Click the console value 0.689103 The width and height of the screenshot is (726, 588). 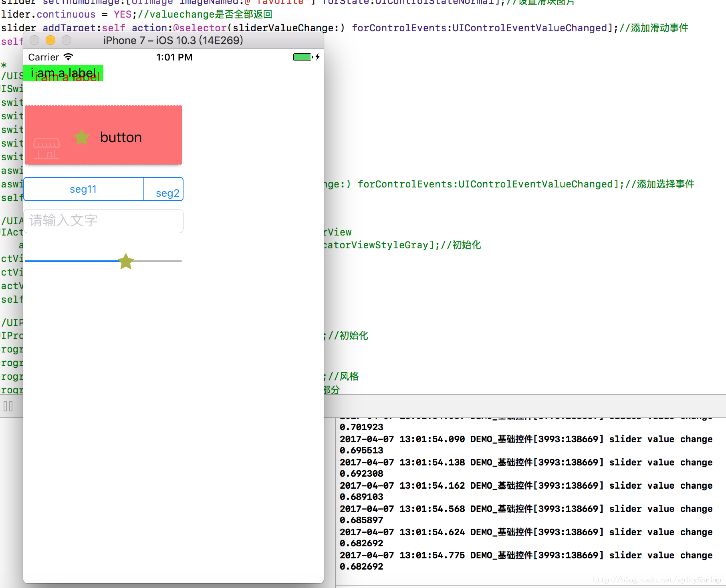click(361, 497)
